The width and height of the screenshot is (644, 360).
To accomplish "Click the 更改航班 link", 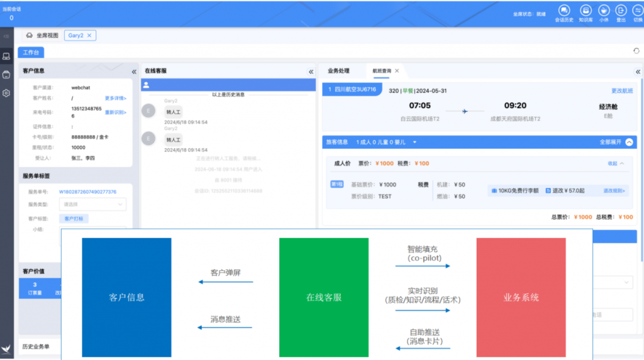I will tap(622, 90).
